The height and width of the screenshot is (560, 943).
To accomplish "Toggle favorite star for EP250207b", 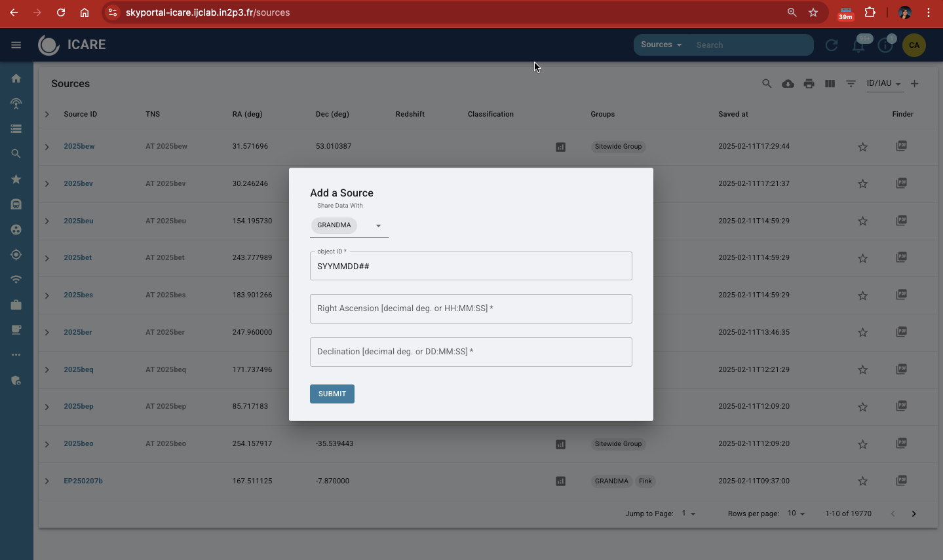I will (862, 481).
